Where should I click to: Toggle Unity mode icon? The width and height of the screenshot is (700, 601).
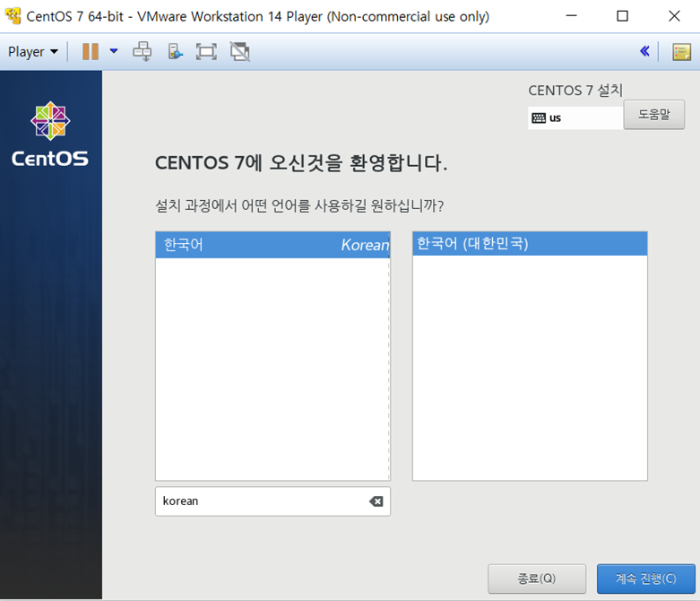coord(240,51)
